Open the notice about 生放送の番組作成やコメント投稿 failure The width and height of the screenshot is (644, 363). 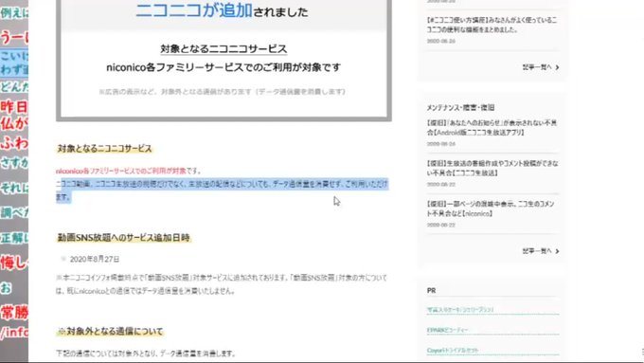click(x=492, y=168)
